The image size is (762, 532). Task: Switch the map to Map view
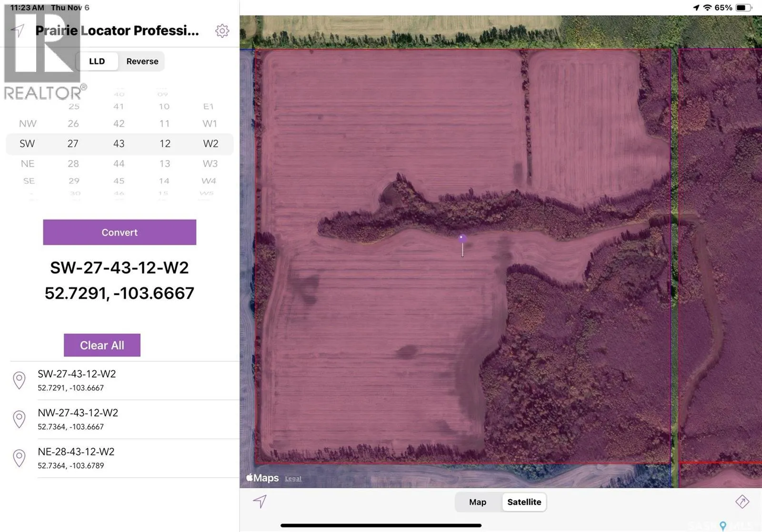point(477,502)
